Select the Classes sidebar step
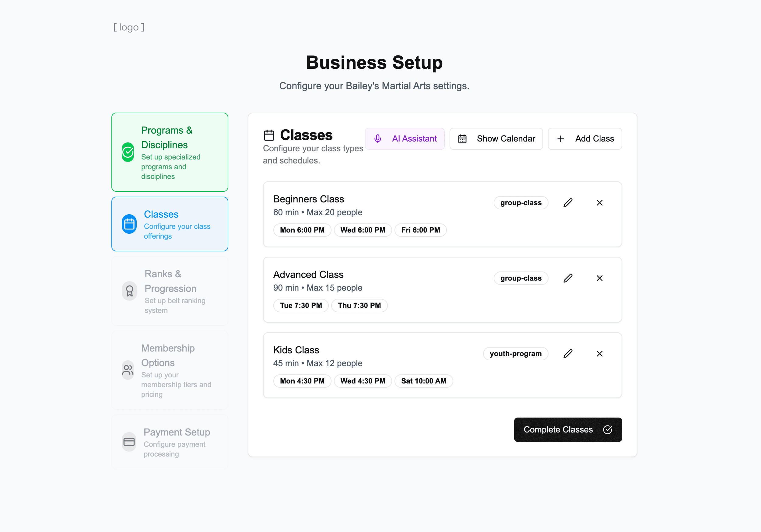The height and width of the screenshot is (532, 761). (170, 224)
